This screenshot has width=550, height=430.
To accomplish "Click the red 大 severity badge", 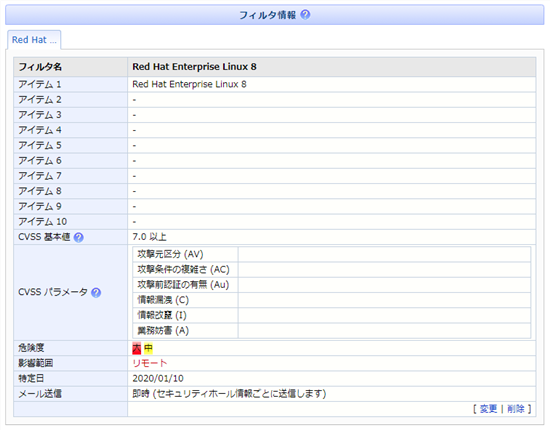I will [x=136, y=348].
